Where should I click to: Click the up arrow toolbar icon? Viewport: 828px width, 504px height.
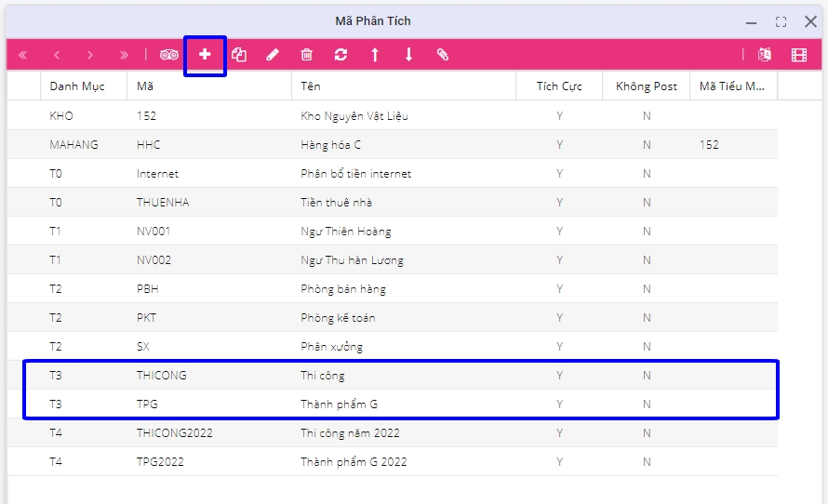[375, 55]
